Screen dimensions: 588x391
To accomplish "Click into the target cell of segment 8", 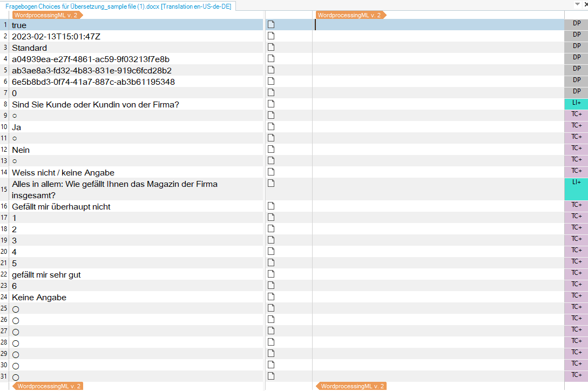I will coord(437,104).
